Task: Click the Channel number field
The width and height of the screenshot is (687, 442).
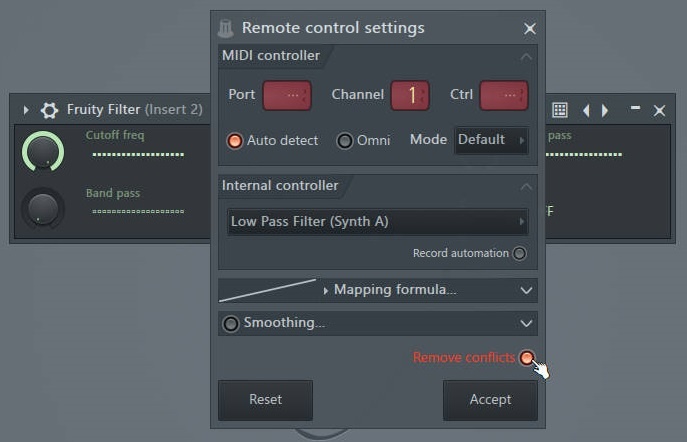Action: (x=410, y=95)
